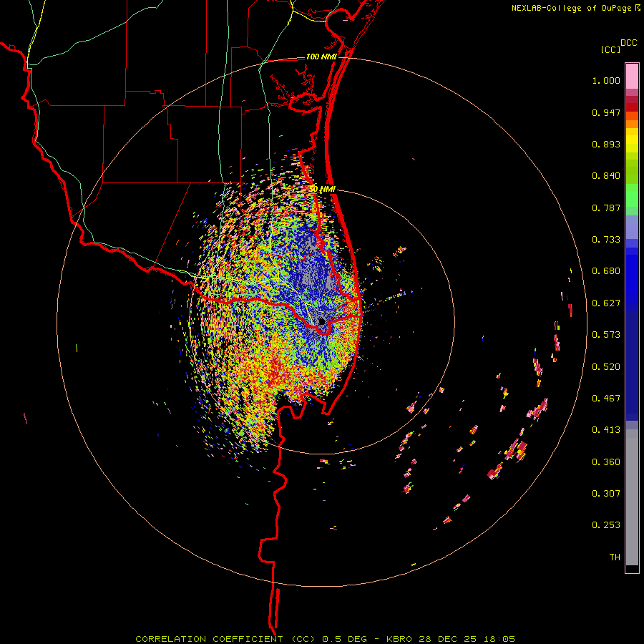Select the 0.840 scale value

pyautogui.click(x=606, y=176)
